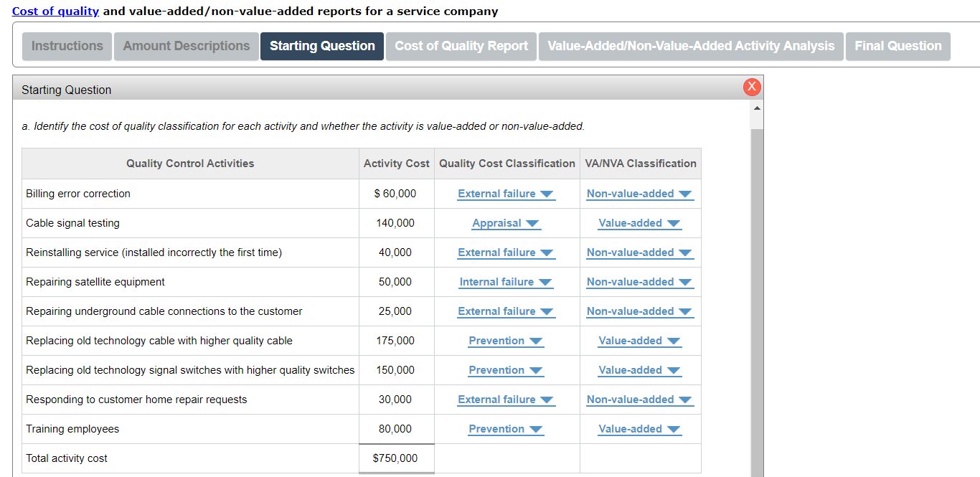Expand the Appraisal classification dropdown for Cable signal testing

point(506,222)
